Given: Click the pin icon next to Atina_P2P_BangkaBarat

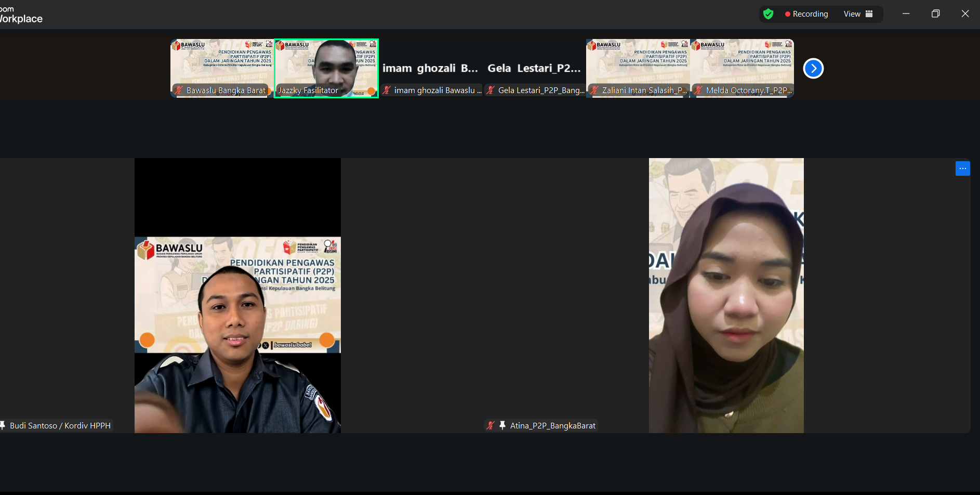Looking at the screenshot, I should point(502,425).
